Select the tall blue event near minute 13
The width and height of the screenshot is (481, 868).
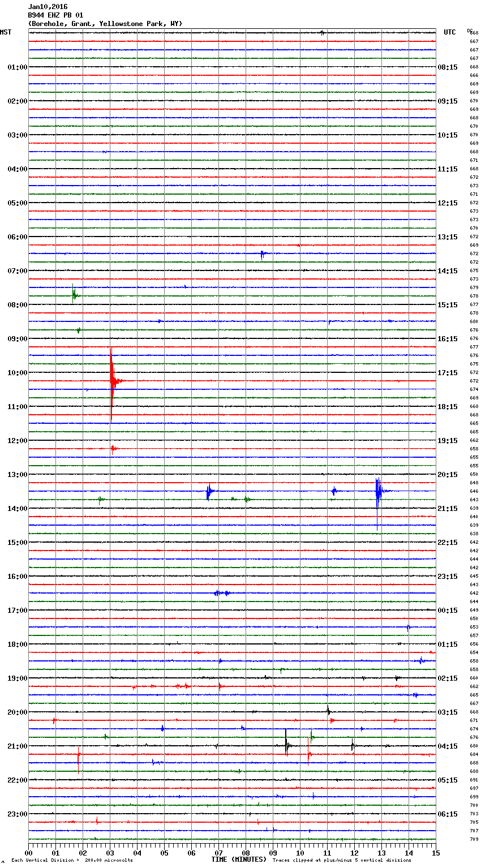[377, 491]
